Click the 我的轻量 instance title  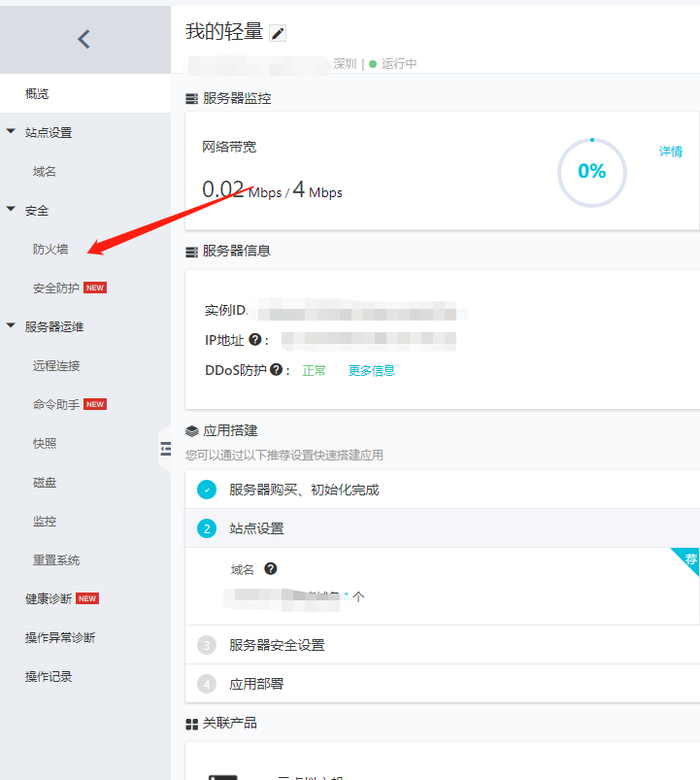[224, 32]
